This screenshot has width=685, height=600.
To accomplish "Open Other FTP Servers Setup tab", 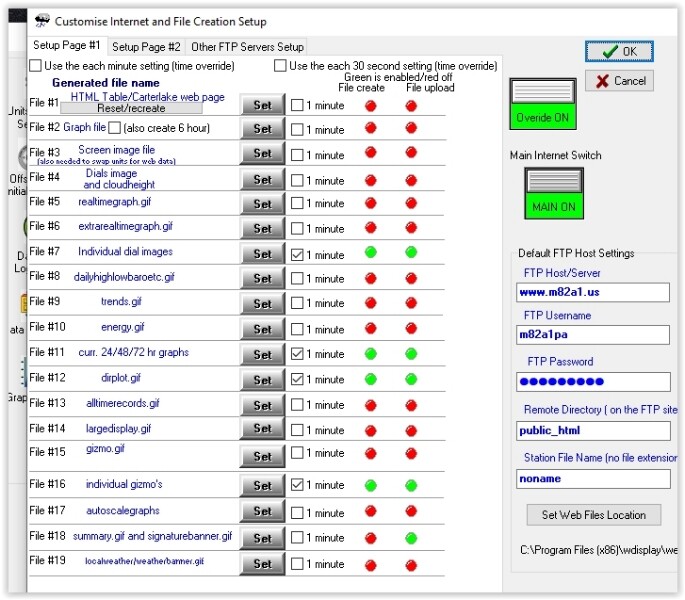I will 247,47.
